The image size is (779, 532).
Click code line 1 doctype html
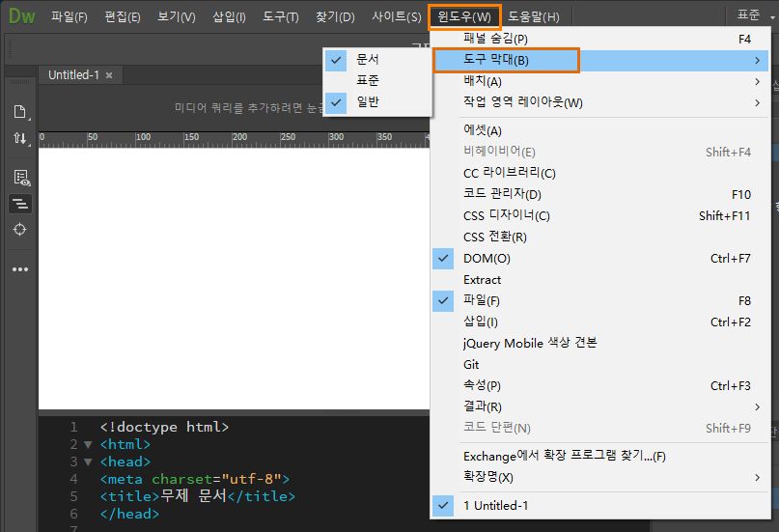164,427
